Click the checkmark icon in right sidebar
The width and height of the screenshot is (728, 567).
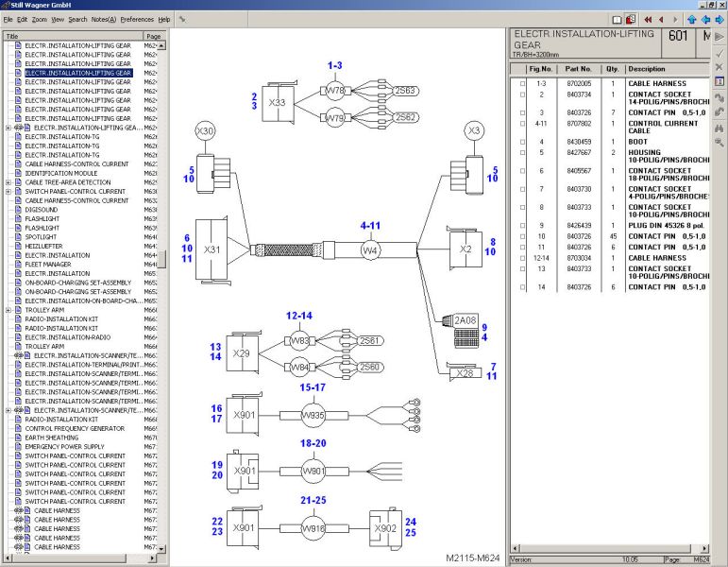pos(720,52)
